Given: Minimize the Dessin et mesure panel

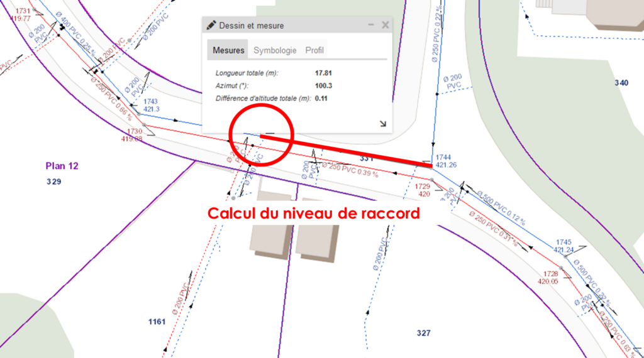Looking at the screenshot, I should 371,26.
